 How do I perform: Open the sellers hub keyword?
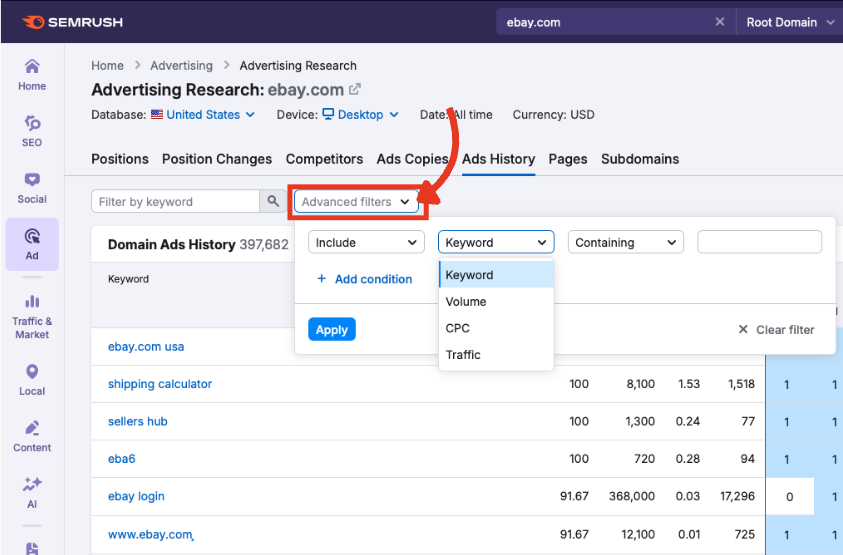[138, 422]
